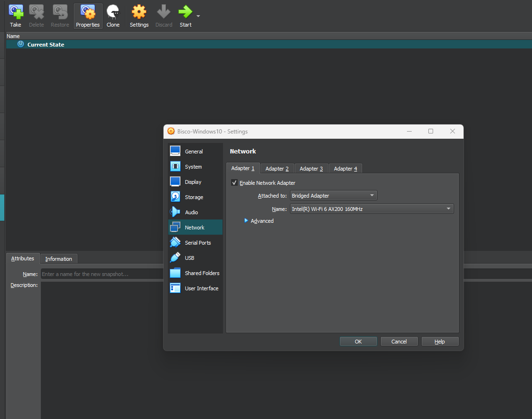Open the Attached to dropdown
The height and width of the screenshot is (419, 532).
[x=333, y=196]
